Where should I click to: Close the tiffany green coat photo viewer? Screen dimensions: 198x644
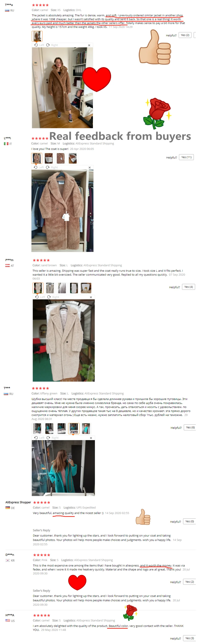click(91, 438)
